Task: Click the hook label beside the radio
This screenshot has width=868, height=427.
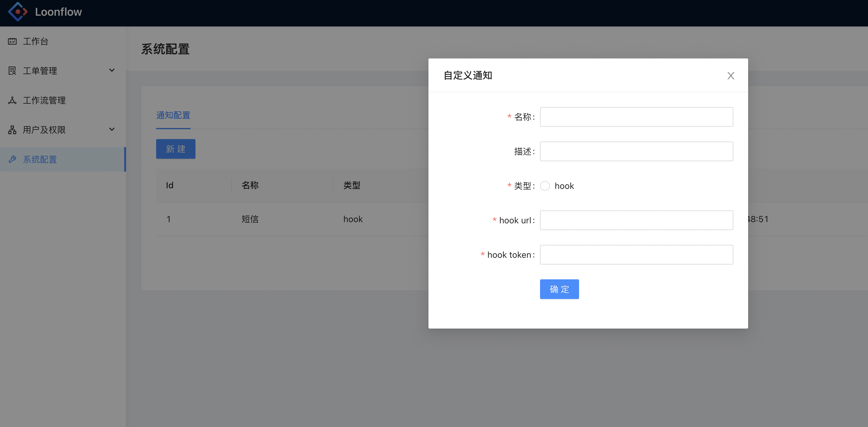Action: click(x=564, y=186)
